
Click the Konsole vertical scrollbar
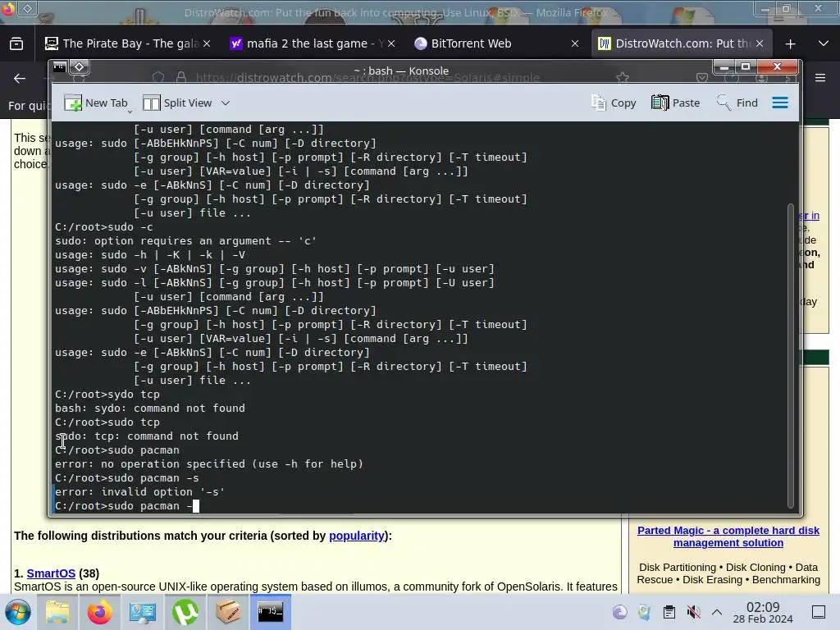(791, 356)
